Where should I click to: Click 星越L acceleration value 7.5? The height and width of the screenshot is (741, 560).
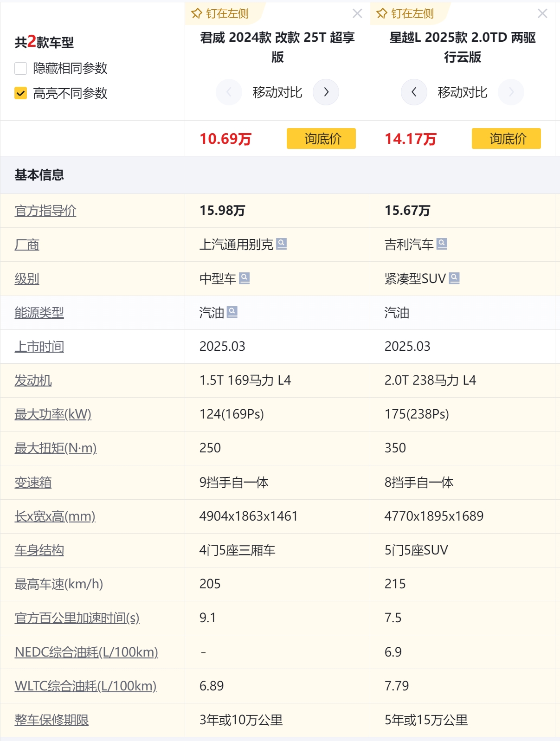[393, 618]
